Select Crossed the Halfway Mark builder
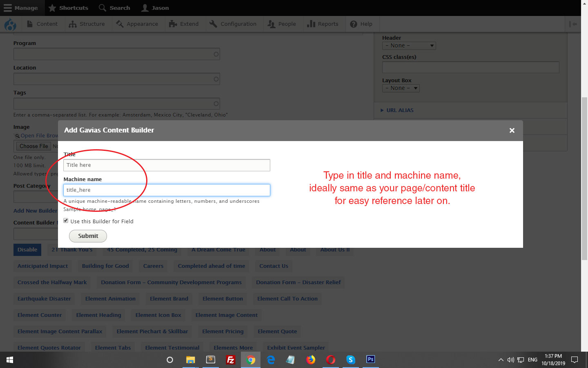Screen dimensions: 588x368 [x=52, y=283]
